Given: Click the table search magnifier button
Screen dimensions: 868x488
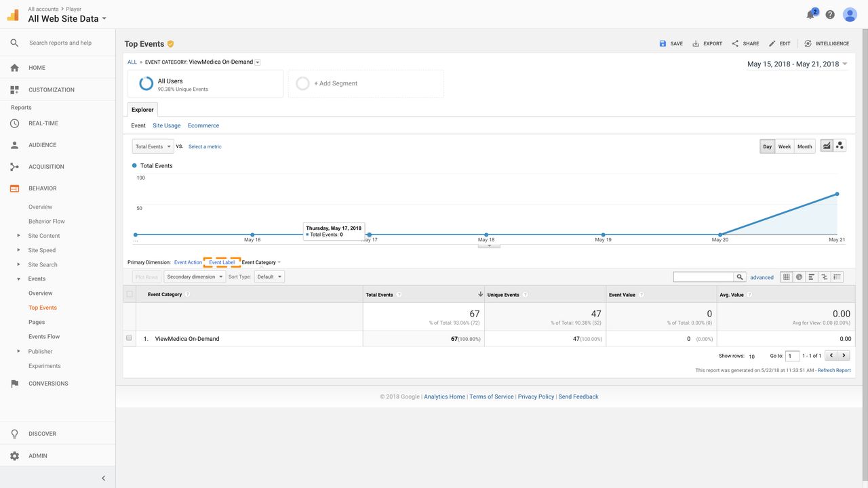Looking at the screenshot, I should click(740, 277).
